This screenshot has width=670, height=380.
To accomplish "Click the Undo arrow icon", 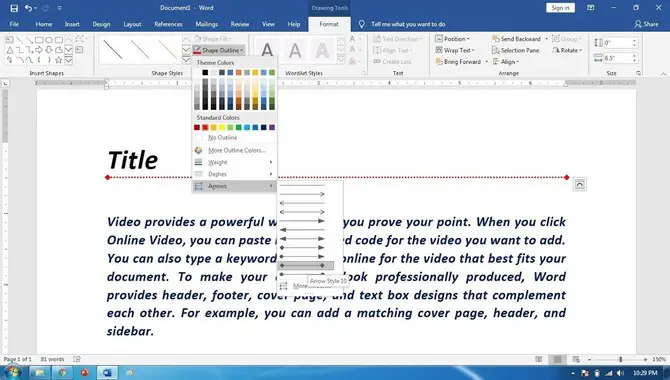I will point(28,8).
